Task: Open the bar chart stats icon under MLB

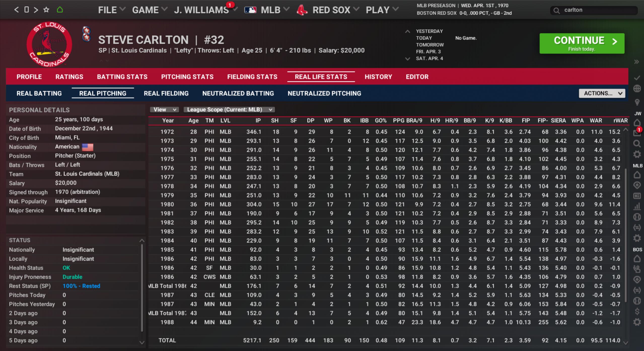Action: [637, 207]
